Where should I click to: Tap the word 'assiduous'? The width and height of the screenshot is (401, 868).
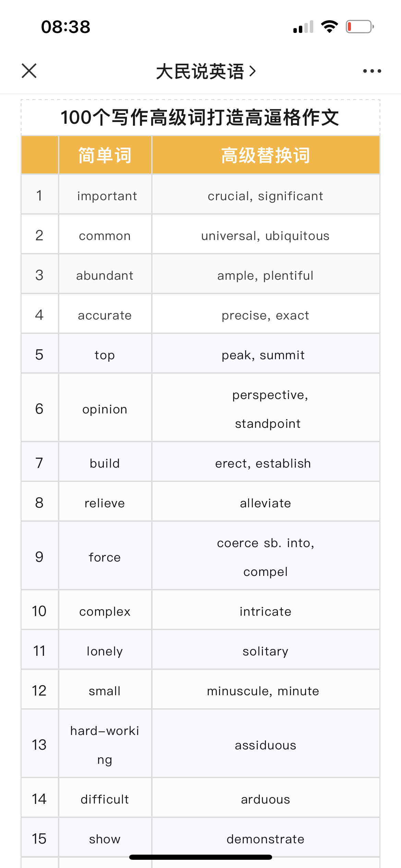pos(265,745)
